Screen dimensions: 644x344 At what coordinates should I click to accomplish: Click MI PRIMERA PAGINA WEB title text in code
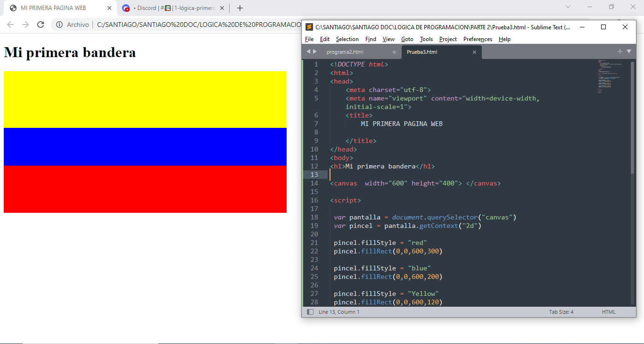[x=402, y=124]
